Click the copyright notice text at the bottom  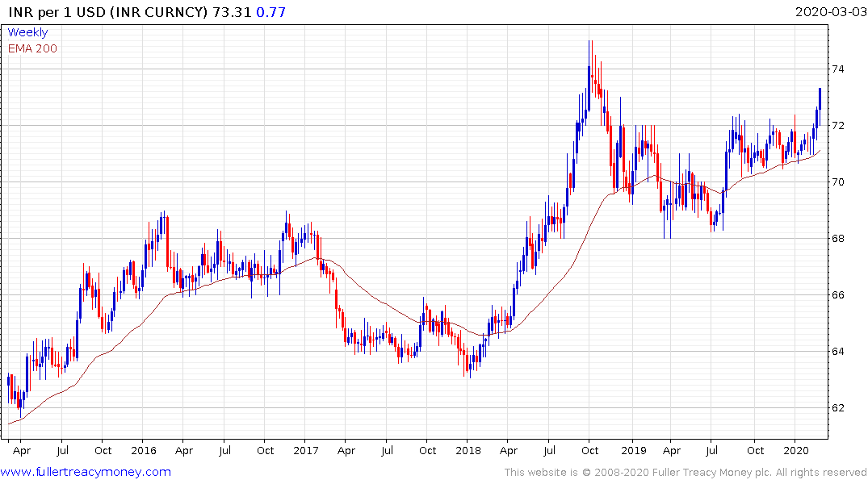point(686,473)
